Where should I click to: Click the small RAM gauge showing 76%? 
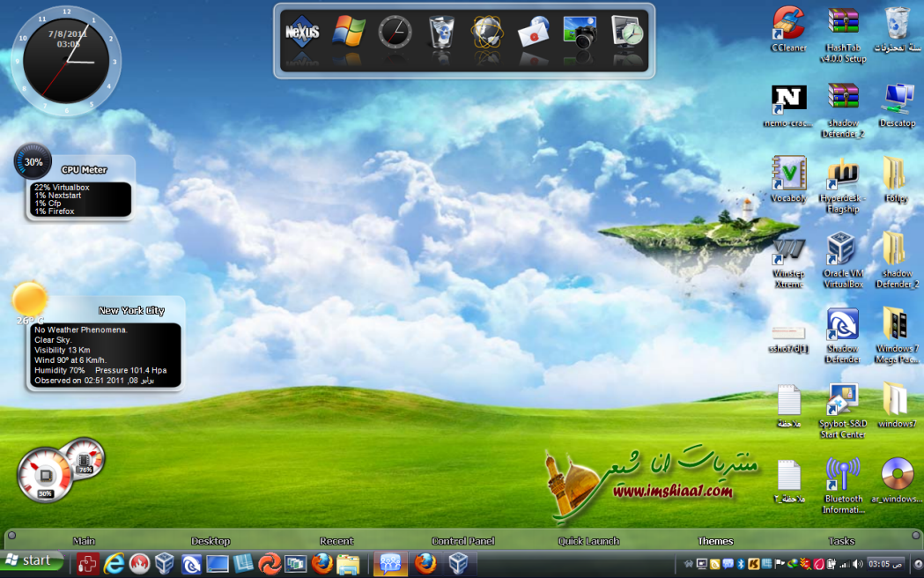[x=85, y=459]
